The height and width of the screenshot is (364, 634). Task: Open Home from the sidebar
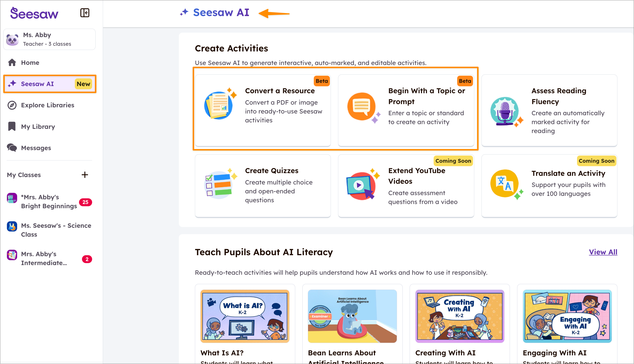click(30, 63)
